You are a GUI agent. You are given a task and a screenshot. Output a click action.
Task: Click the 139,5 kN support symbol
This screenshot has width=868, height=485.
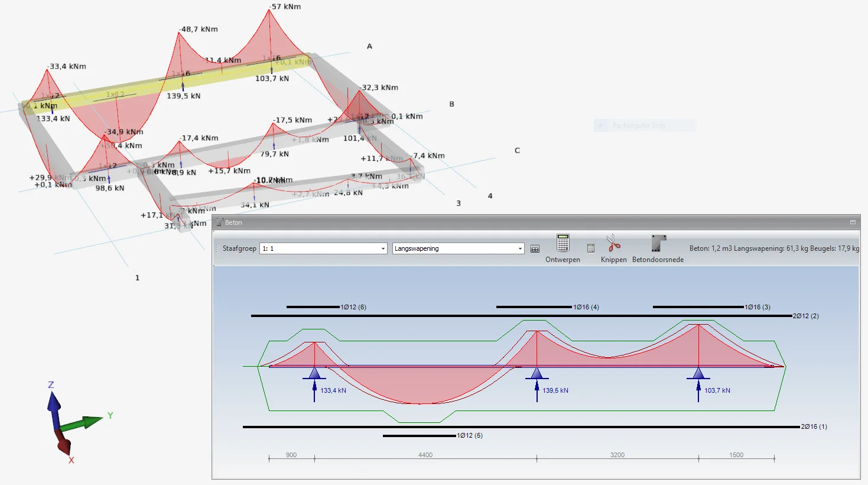pyautogui.click(x=537, y=373)
